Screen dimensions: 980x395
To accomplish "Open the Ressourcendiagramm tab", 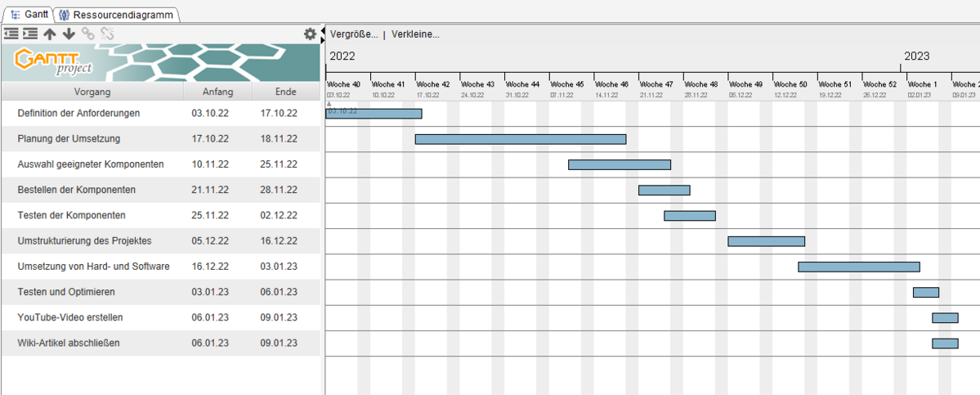I will pos(117,15).
